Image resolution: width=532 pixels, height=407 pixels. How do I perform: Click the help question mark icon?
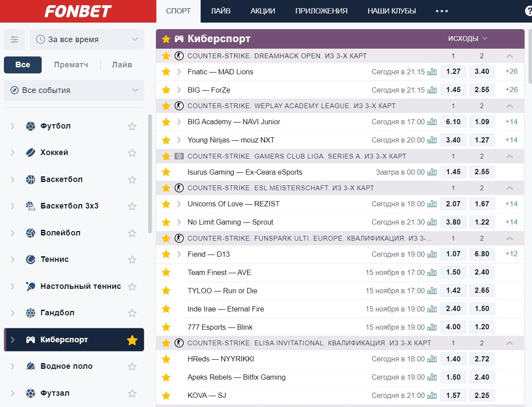click(x=529, y=11)
